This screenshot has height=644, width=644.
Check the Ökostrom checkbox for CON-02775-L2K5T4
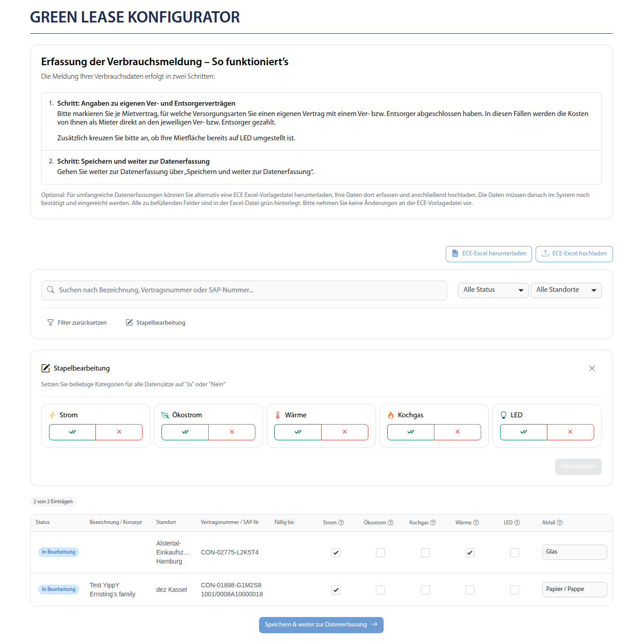point(380,552)
